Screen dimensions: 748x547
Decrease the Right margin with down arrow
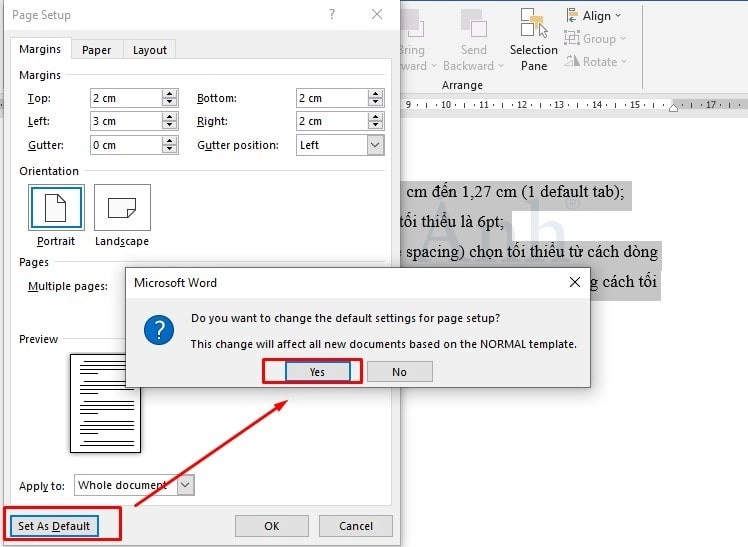click(375, 126)
